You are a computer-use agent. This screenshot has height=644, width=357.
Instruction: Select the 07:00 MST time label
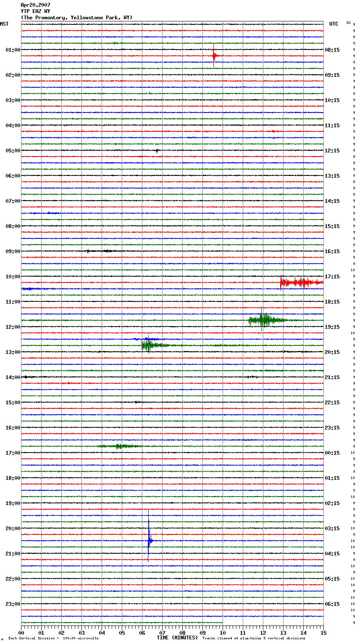(x=13, y=201)
